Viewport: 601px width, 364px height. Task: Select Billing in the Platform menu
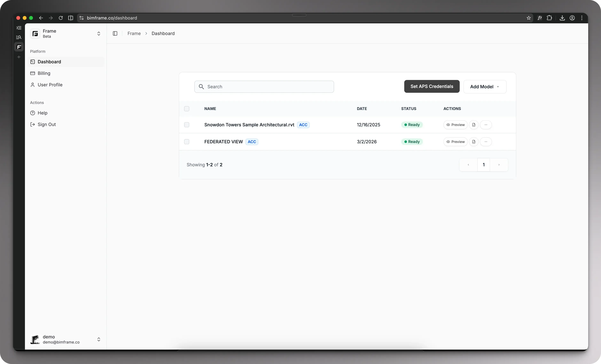(x=44, y=73)
